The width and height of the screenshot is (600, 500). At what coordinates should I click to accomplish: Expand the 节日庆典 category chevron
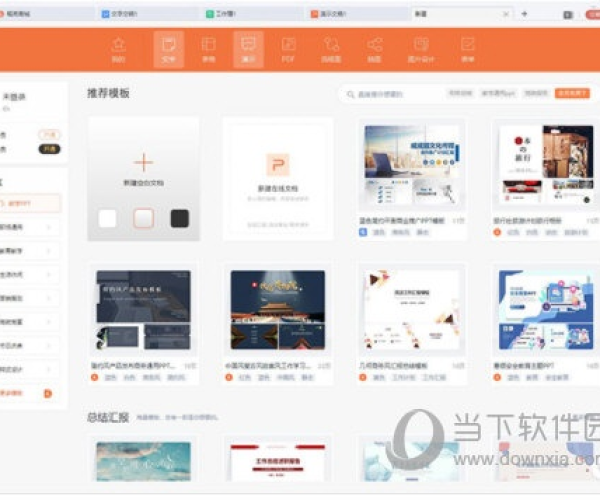(49, 345)
